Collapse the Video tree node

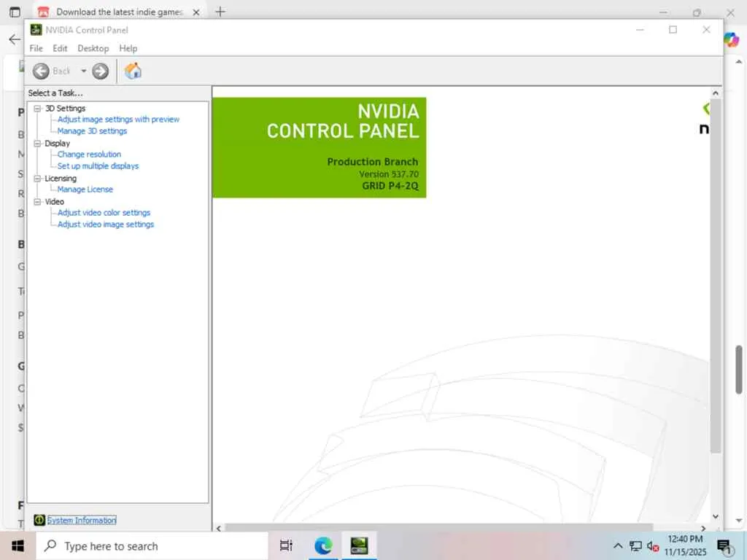point(37,202)
